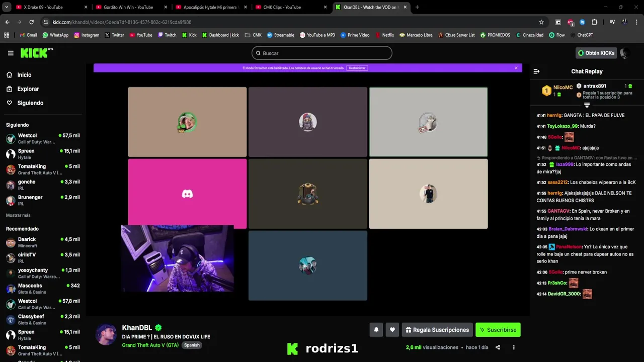The image size is (644, 362).
Task: Click the share icon below the video
Action: [498, 347]
